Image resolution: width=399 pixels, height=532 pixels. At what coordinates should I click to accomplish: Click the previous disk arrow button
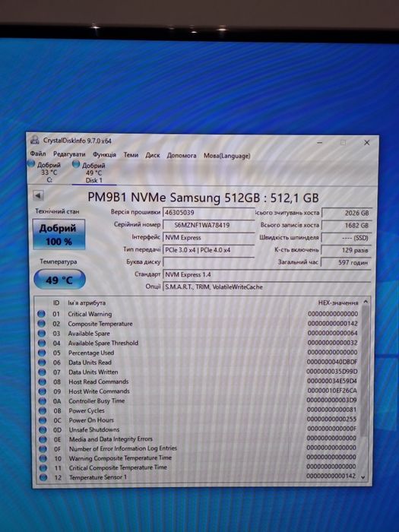[38, 195]
